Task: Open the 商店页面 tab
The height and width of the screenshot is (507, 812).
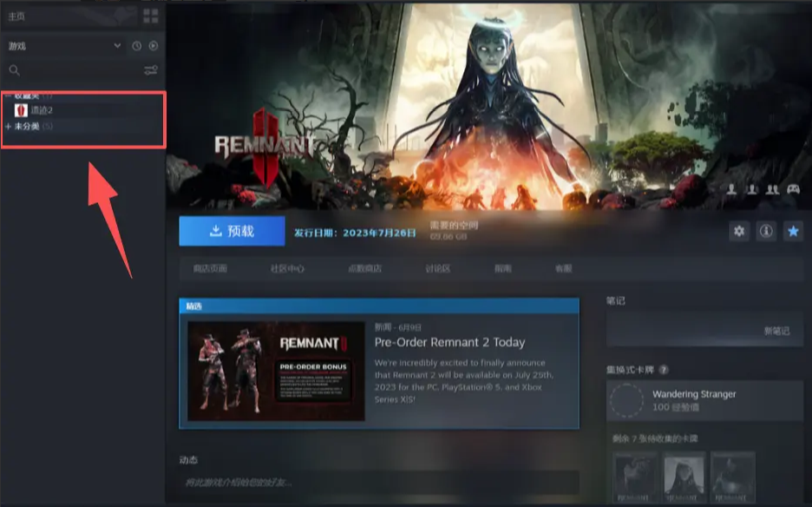Action: [x=209, y=269]
